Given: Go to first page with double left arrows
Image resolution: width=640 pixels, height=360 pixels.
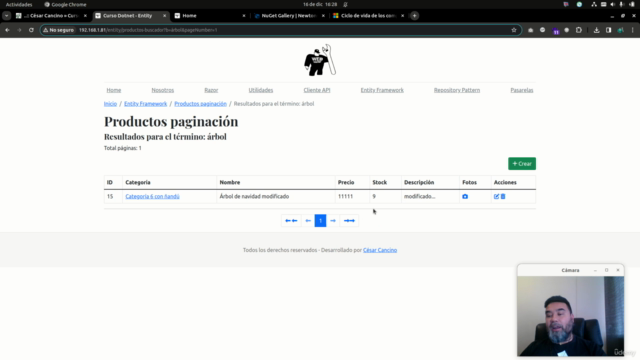Looking at the screenshot, I should coord(291,220).
